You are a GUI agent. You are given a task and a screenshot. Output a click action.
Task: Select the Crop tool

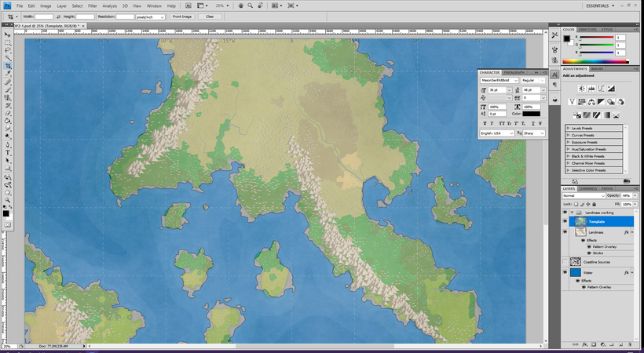(8, 66)
